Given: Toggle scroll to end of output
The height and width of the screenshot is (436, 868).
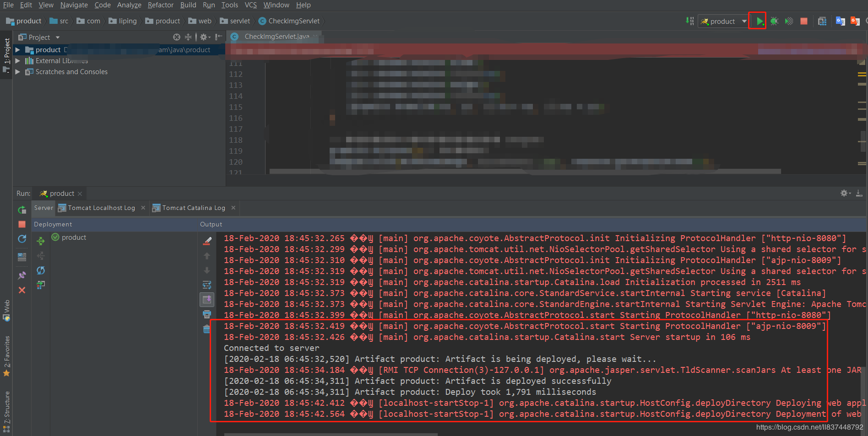Looking at the screenshot, I should [207, 300].
